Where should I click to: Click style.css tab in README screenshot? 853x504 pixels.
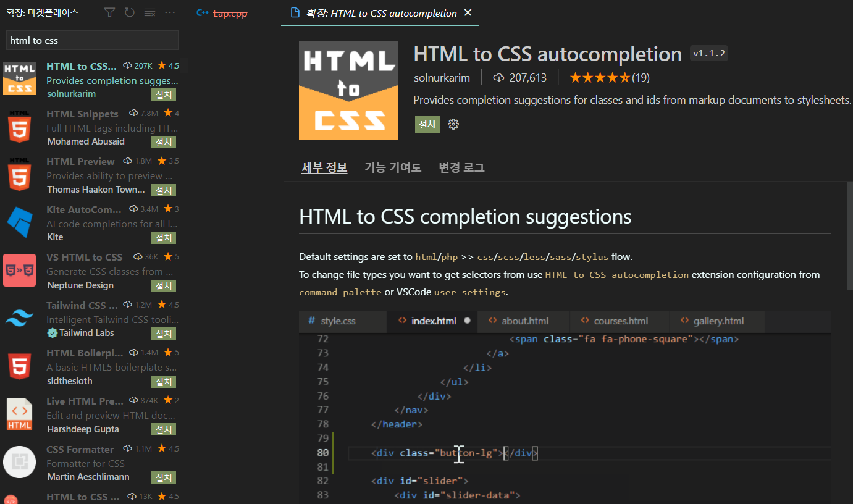[x=343, y=321]
